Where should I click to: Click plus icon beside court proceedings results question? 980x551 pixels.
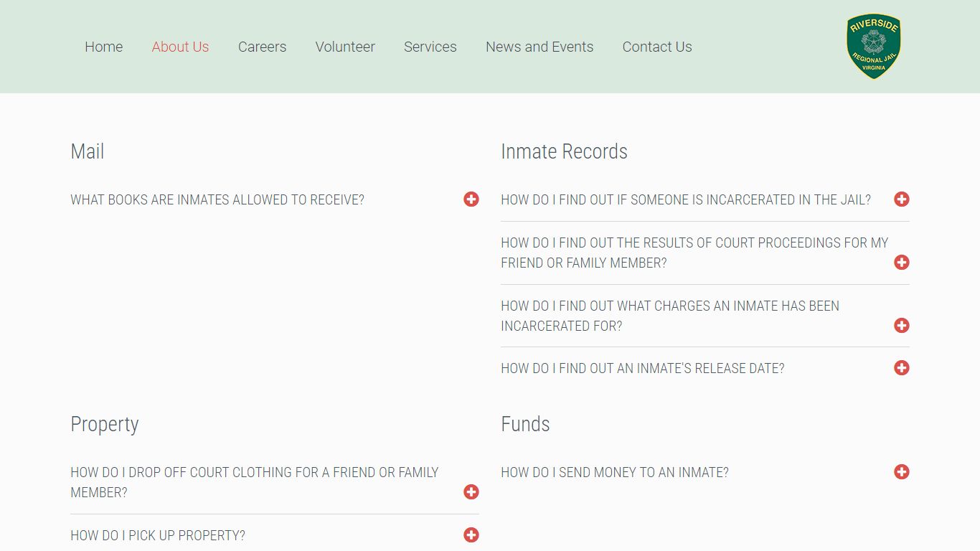(902, 263)
